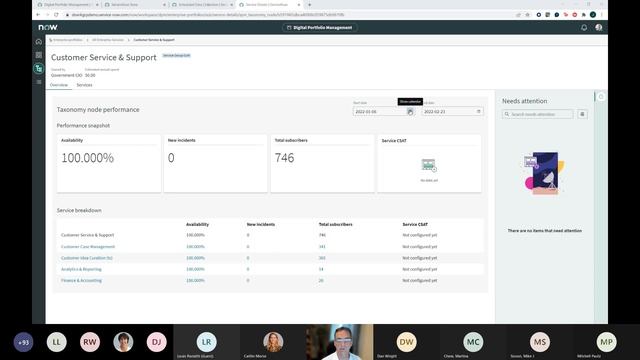Switch to the first browser tab Digital Portfolio Management

click(x=67, y=4)
